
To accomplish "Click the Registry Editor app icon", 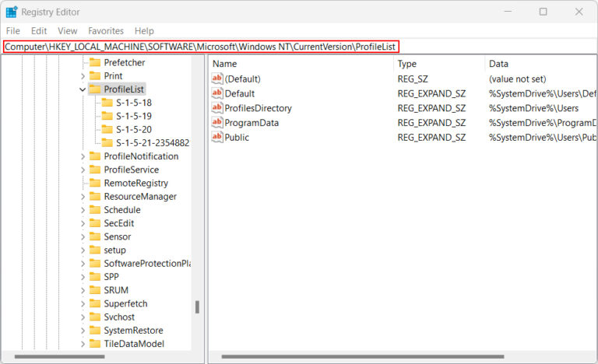I will click(x=12, y=12).
